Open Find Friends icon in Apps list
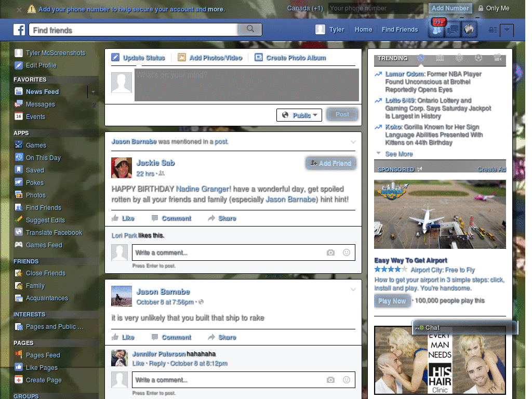This screenshot has height=399, width=532. point(19,207)
